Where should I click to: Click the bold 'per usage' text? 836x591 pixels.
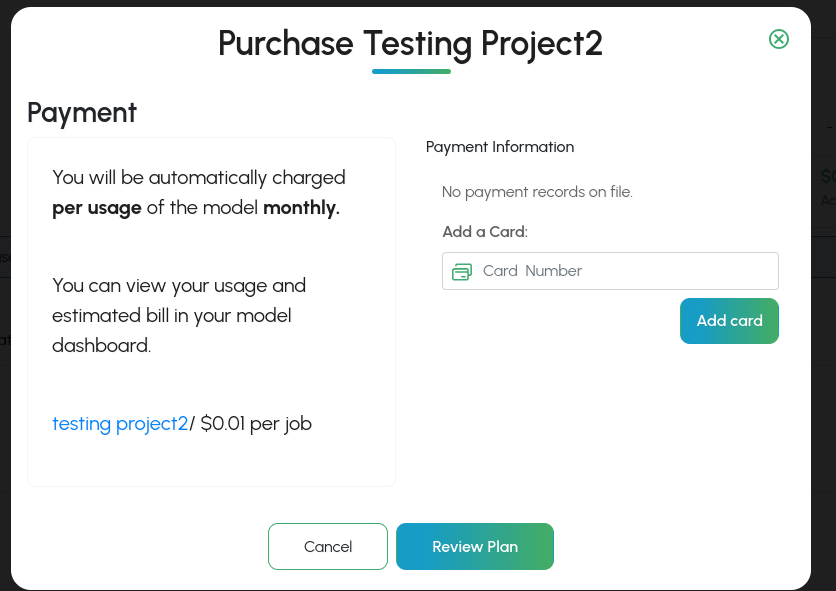[97, 209]
